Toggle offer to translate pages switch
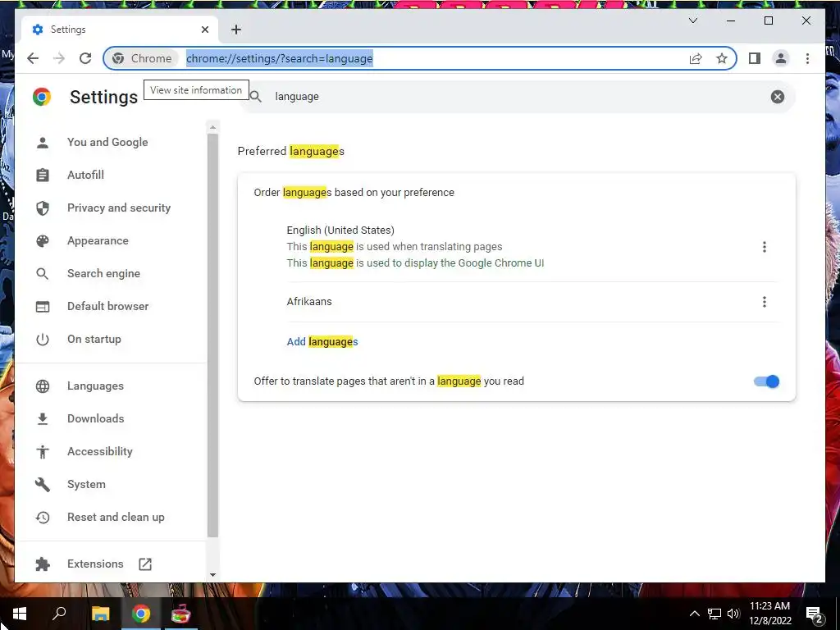 click(767, 381)
